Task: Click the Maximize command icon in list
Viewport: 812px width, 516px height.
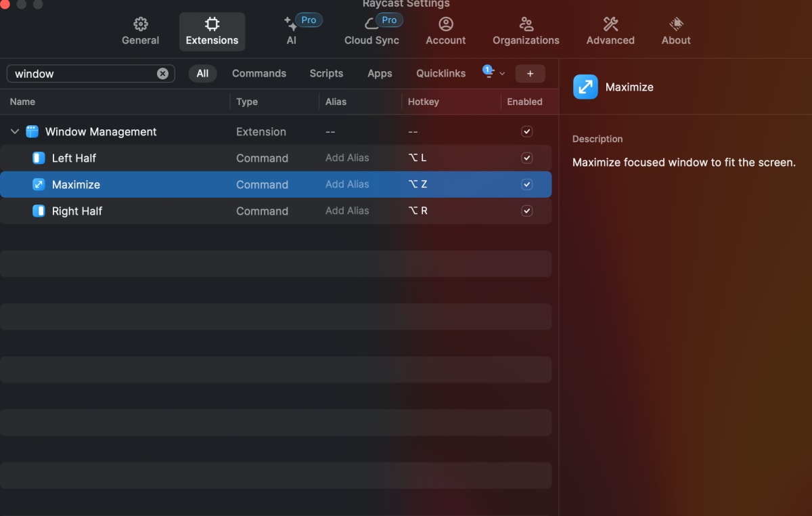Action: tap(39, 184)
